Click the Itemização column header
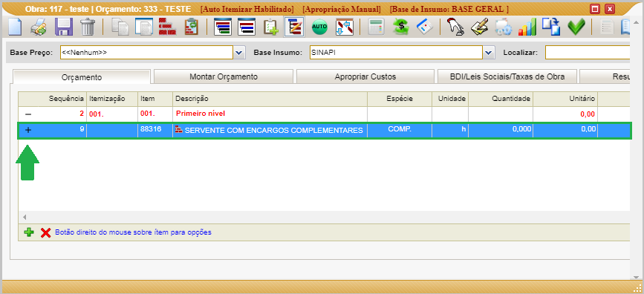 (112, 99)
